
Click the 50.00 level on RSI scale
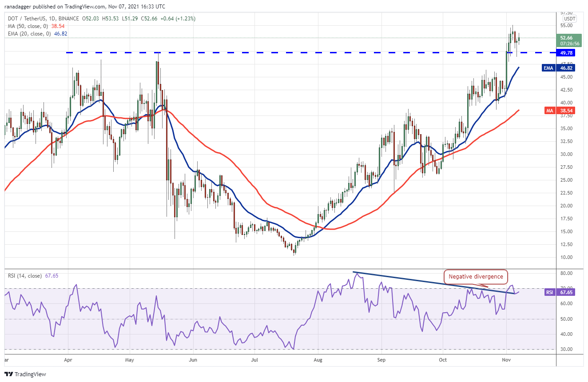click(x=566, y=319)
